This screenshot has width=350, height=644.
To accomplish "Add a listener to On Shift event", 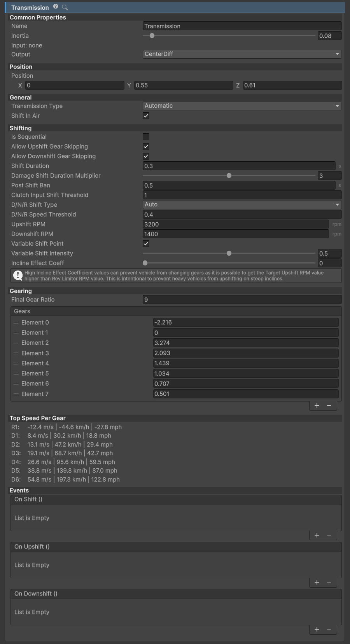I will pyautogui.click(x=317, y=535).
